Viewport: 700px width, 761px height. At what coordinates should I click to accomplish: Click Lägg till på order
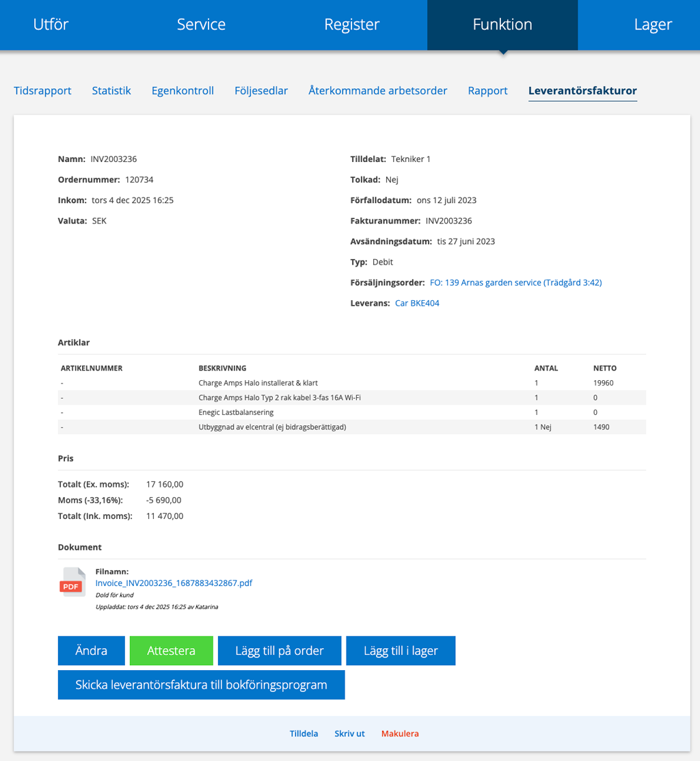pyautogui.click(x=279, y=651)
